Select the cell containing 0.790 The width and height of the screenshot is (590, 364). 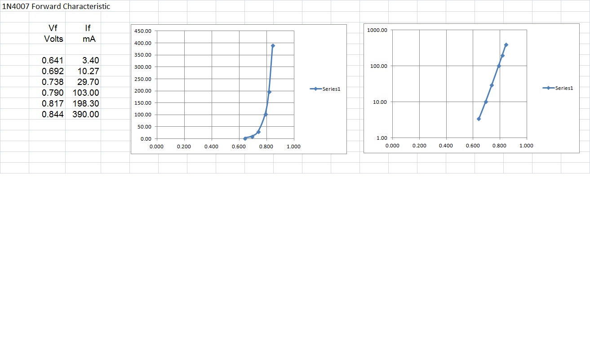53,93
